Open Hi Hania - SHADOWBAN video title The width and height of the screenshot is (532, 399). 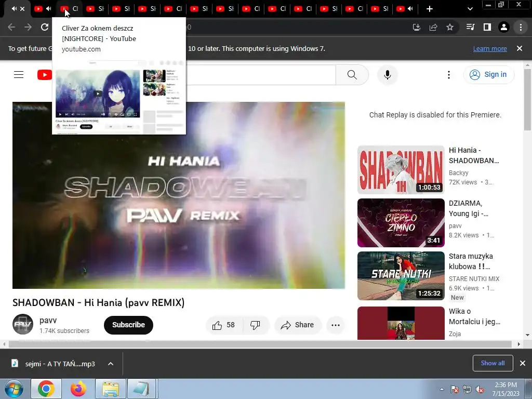click(x=474, y=155)
